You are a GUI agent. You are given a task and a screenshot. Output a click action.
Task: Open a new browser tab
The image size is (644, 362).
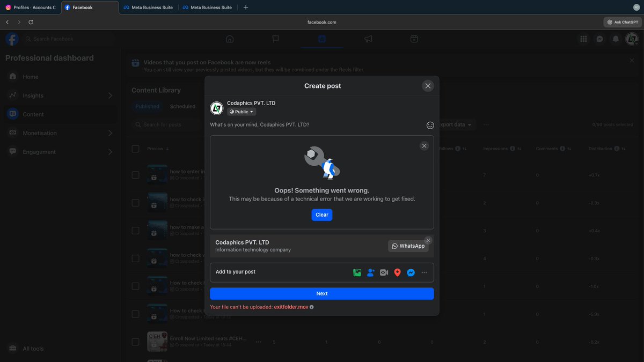click(246, 8)
